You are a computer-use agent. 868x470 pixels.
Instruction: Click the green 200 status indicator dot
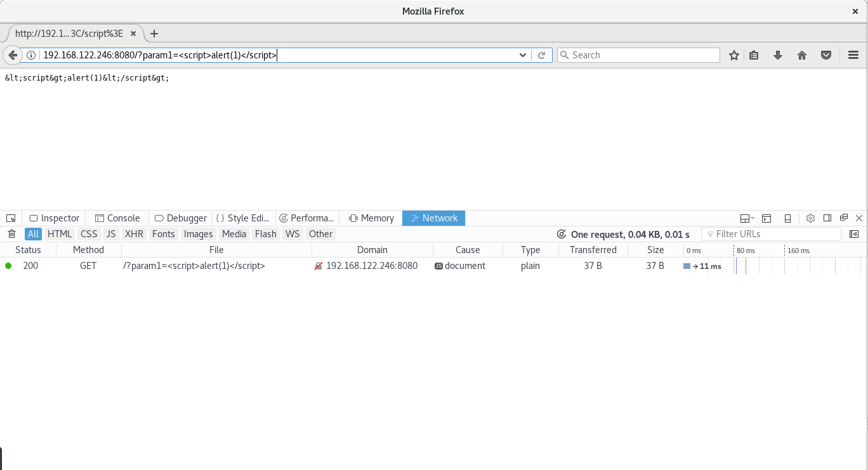pyautogui.click(x=8, y=266)
